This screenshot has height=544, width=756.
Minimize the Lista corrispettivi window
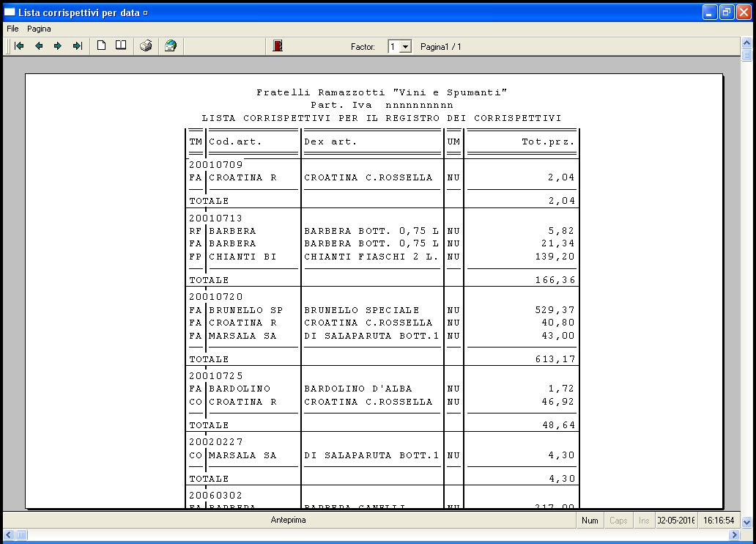coord(709,12)
